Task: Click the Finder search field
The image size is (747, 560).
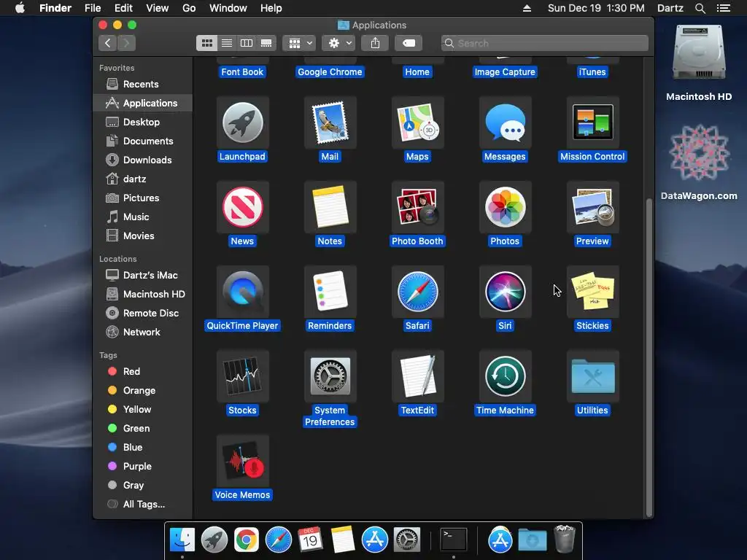Action: coord(544,43)
